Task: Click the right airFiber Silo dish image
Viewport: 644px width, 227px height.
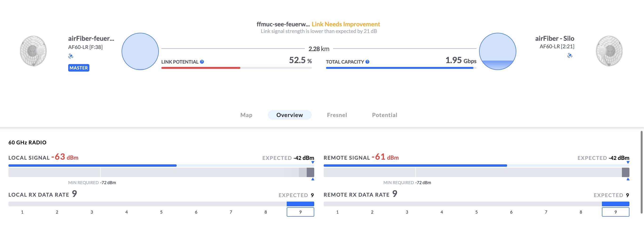Action: [609, 51]
